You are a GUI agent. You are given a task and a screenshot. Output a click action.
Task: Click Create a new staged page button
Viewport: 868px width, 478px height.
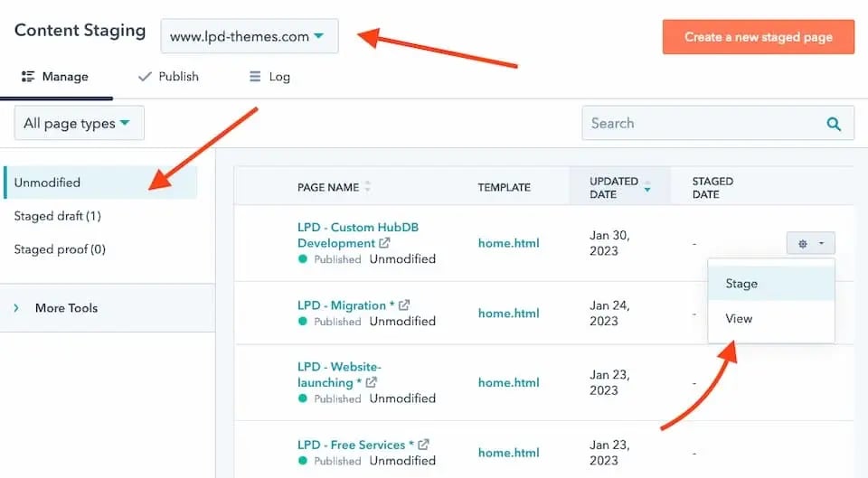coord(758,37)
